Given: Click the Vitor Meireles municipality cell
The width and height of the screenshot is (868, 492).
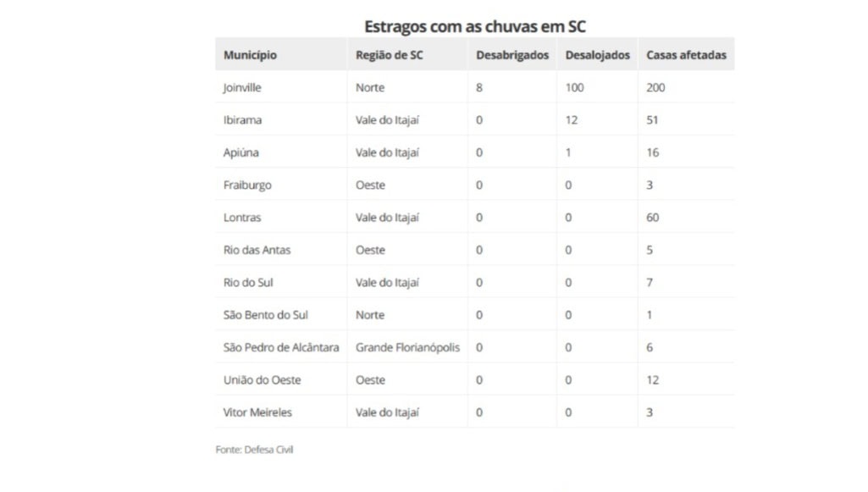Looking at the screenshot, I should 257,412.
